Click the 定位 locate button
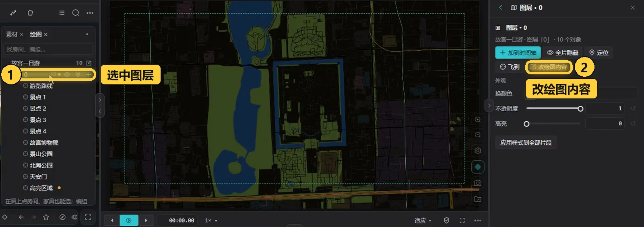Screen dimensions: 644x227 [599, 53]
